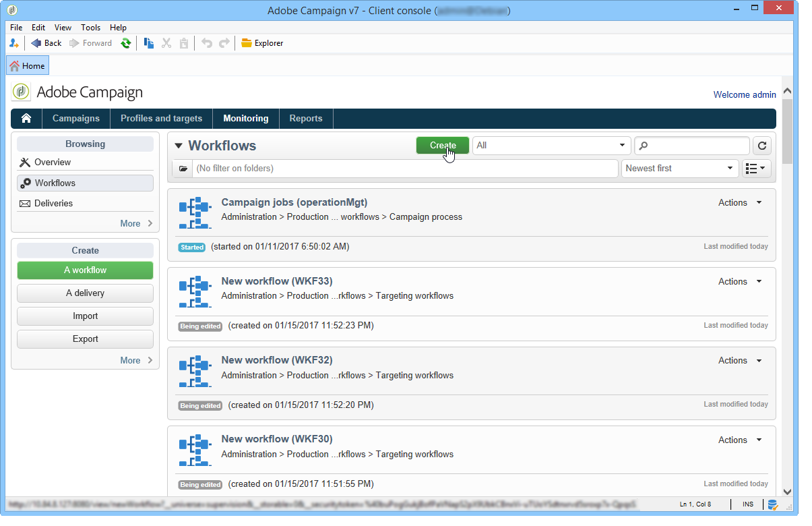Click Being edited badge for WKF33
The image size is (812, 526).
tap(201, 326)
